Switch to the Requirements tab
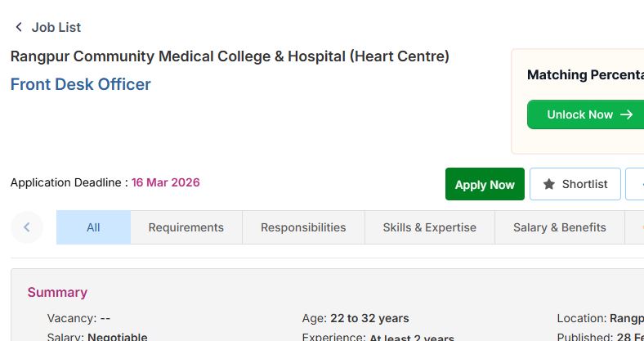This screenshot has width=644, height=341. tap(186, 227)
